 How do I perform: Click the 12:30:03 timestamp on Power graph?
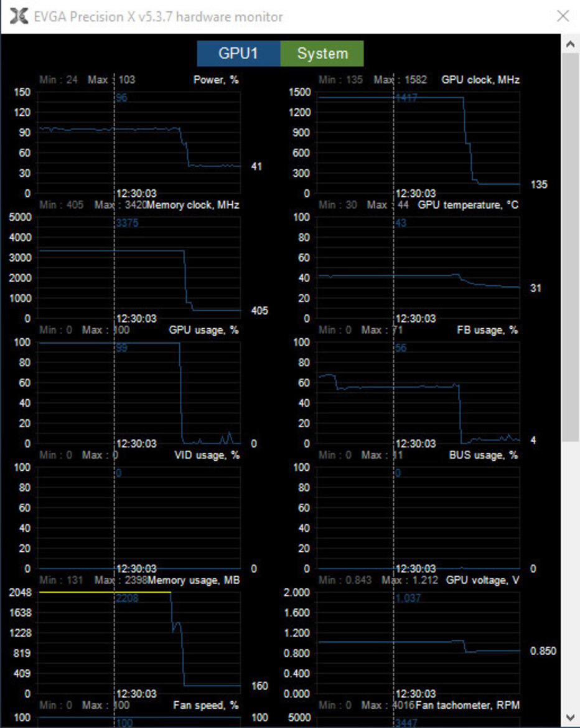tap(136, 194)
